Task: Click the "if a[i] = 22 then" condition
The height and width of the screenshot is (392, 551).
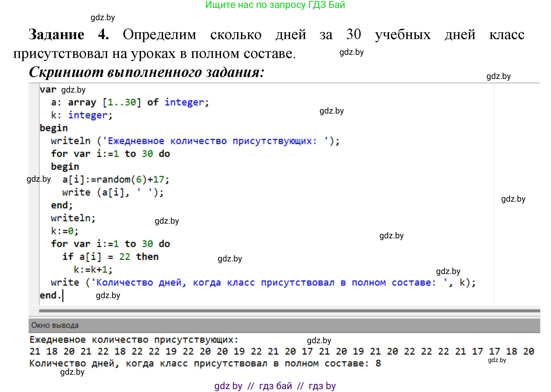Action: pyautogui.click(x=110, y=256)
